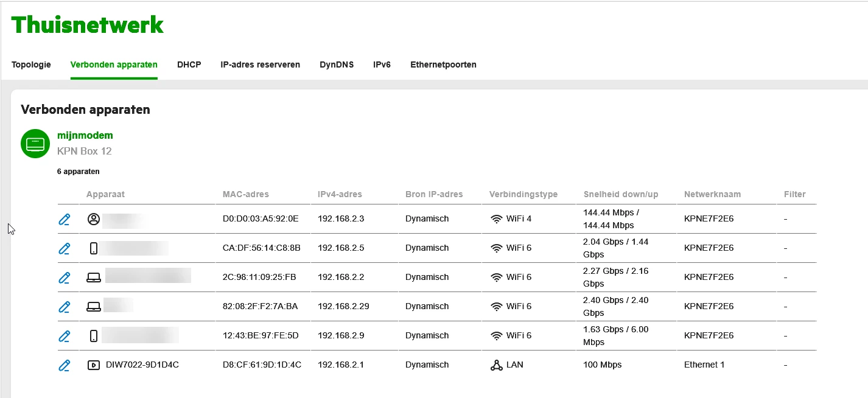Open the Topologie tab
This screenshot has height=398, width=868.
(31, 65)
